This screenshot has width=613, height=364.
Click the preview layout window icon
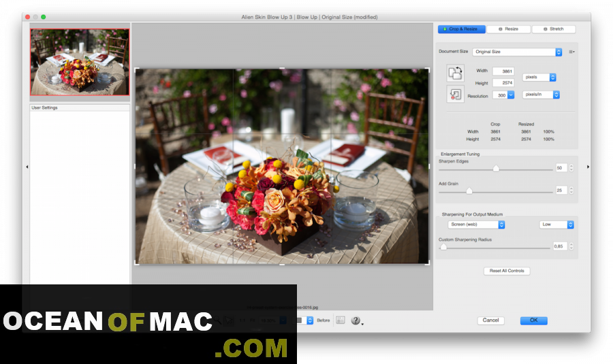341,320
